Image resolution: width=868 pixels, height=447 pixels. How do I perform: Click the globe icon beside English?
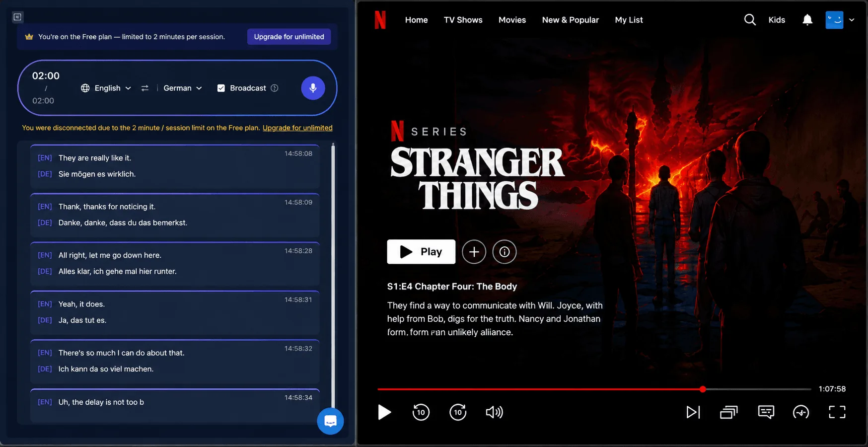(85, 88)
